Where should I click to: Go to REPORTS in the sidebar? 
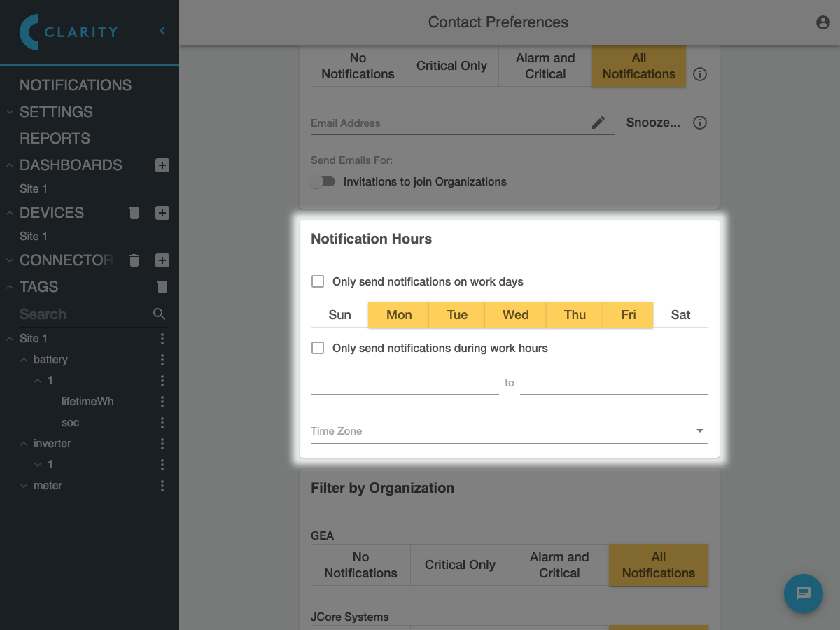[x=55, y=139]
